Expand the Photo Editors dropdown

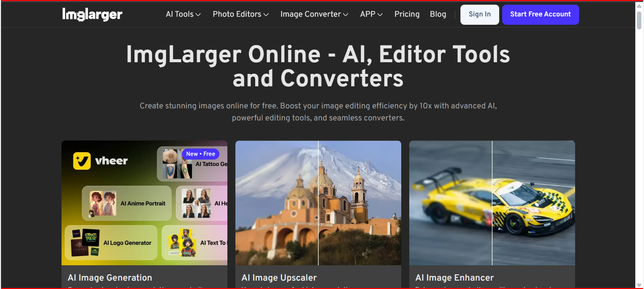241,14
